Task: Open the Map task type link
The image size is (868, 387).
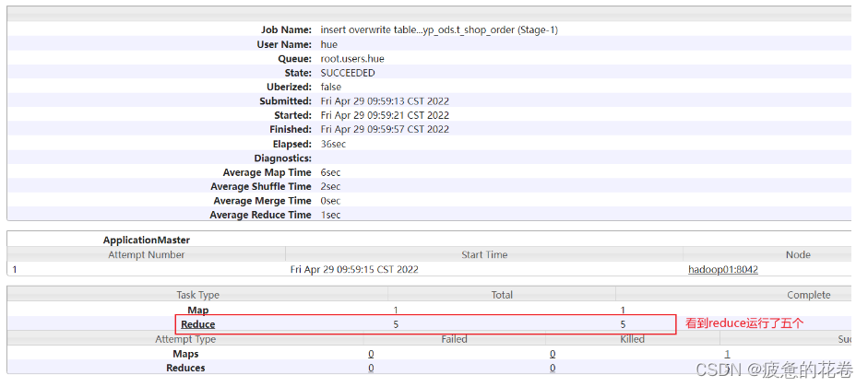Action: [x=198, y=311]
